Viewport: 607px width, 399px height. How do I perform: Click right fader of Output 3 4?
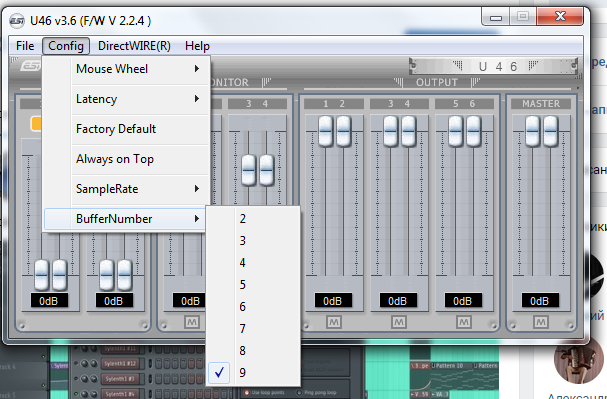[x=408, y=132]
